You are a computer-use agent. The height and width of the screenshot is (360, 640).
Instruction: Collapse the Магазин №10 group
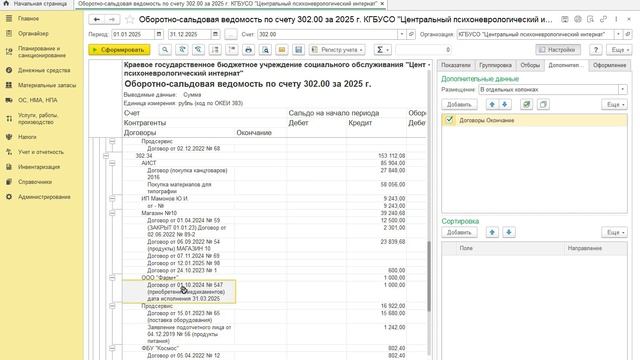click(112, 213)
